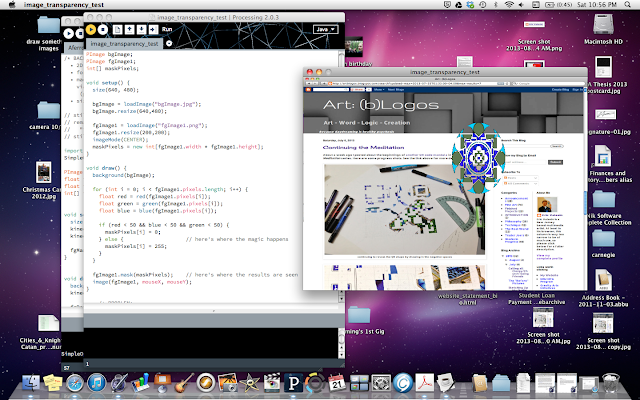Click the battery status indicator
This screenshot has height=400, width=640.
click(x=558, y=4)
